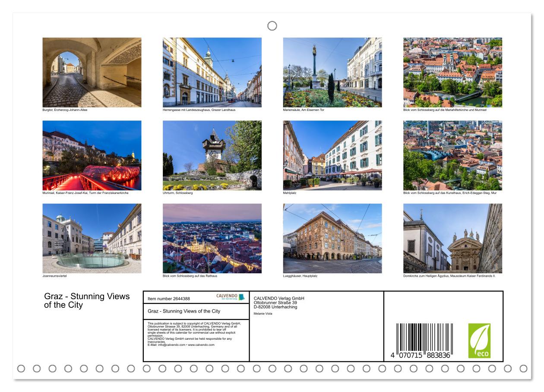This screenshot has width=544, height=392.
Task: Click the large Graz - Stunning Views title
Action: pos(87,300)
